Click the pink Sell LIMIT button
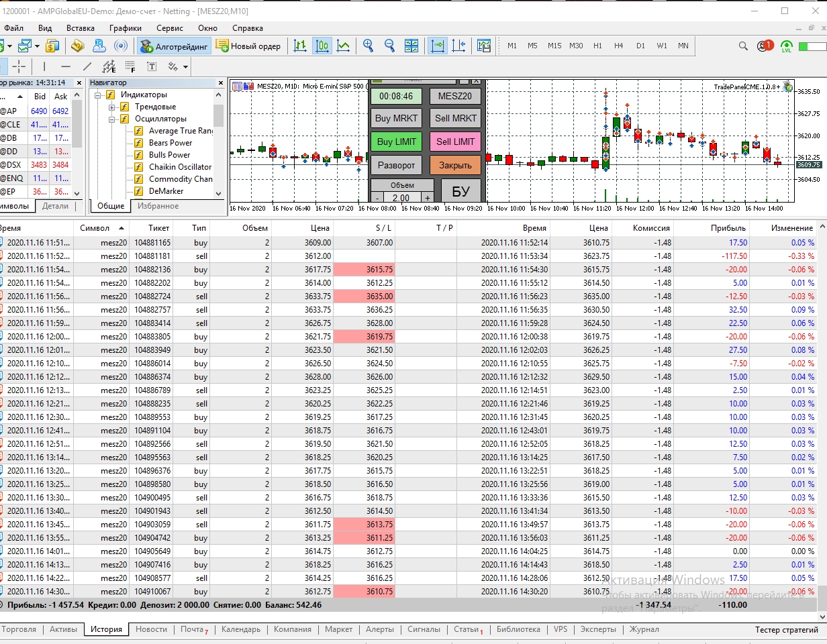This screenshot has width=827, height=644. pos(455,142)
